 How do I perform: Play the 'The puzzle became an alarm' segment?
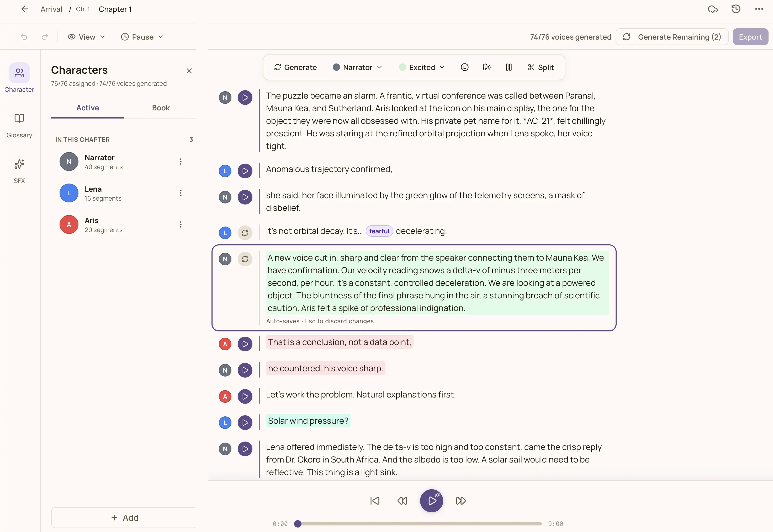[x=245, y=98]
